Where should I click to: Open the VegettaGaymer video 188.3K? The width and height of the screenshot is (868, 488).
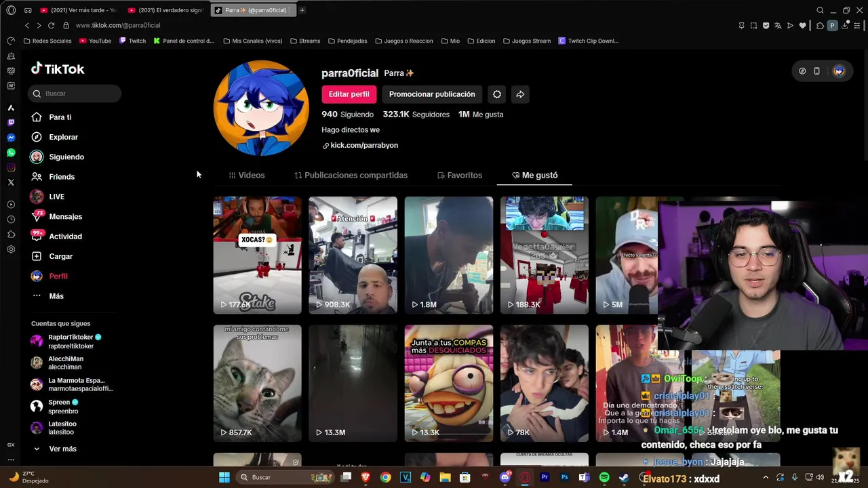coord(544,255)
